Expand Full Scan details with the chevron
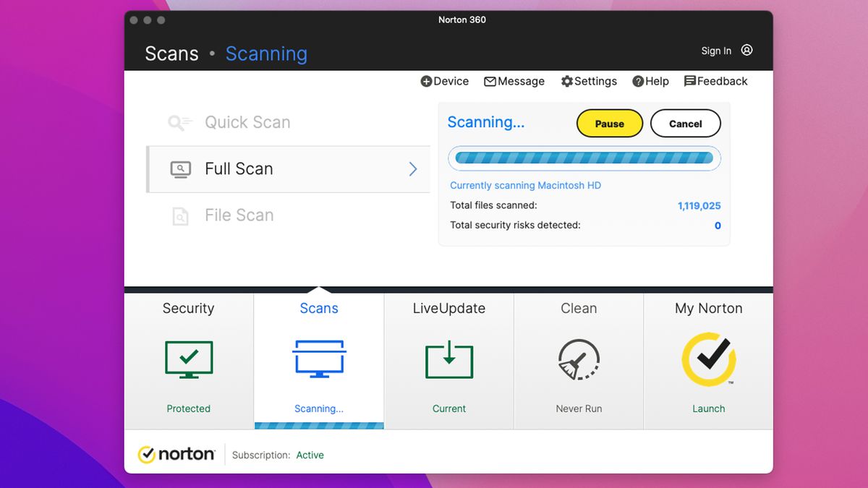Image resolution: width=868 pixels, height=488 pixels. pyautogui.click(x=412, y=168)
